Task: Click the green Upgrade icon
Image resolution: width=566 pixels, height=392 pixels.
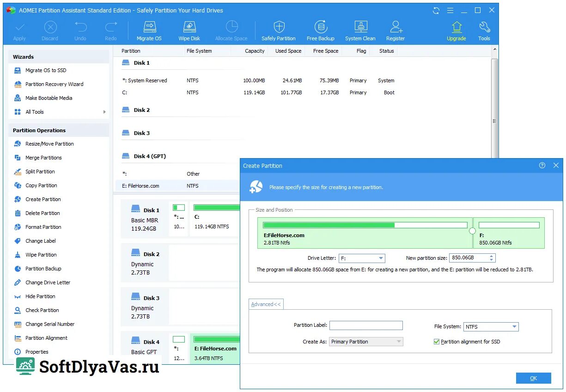Action: point(456,31)
